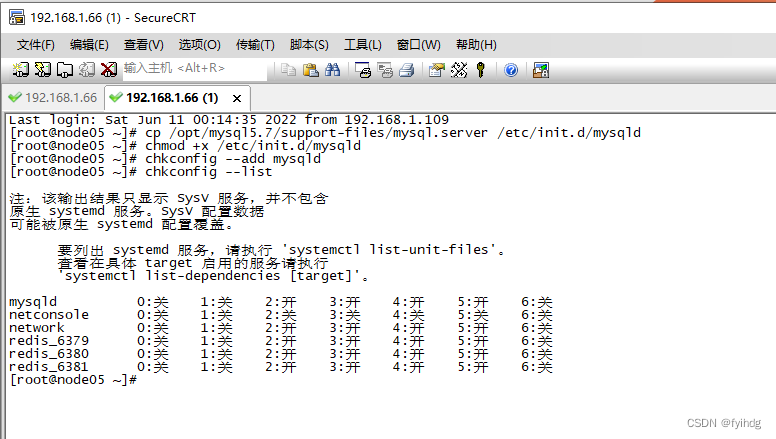The height and width of the screenshot is (439, 776).
Task: Click 'systemctl list-unit-files' text
Action: 388,249
